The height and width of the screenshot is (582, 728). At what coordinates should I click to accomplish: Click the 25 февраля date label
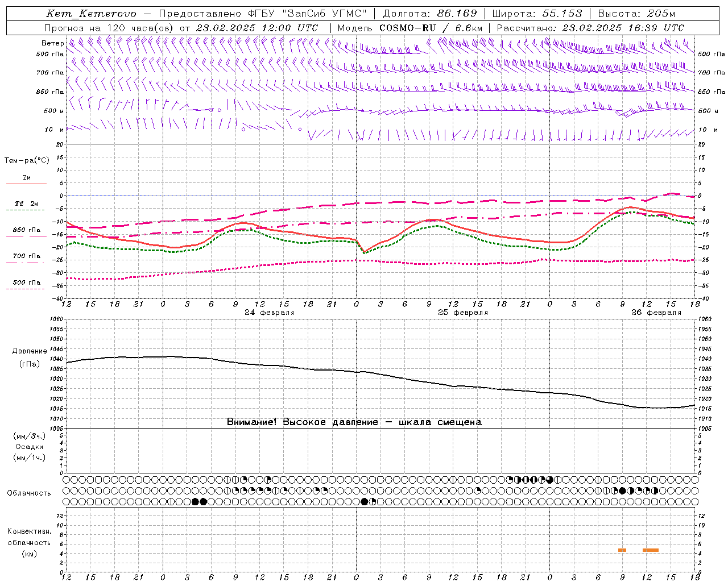463,313
